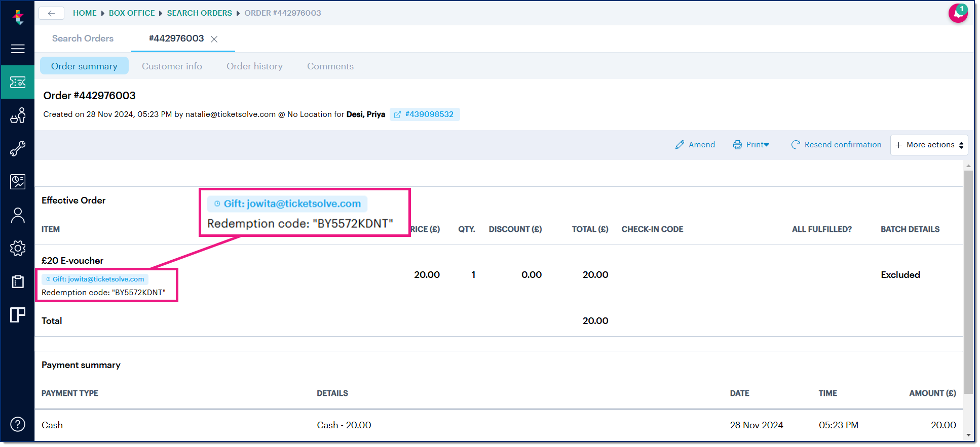Switch to the Order history tab
The image size is (980, 447).
(x=254, y=66)
